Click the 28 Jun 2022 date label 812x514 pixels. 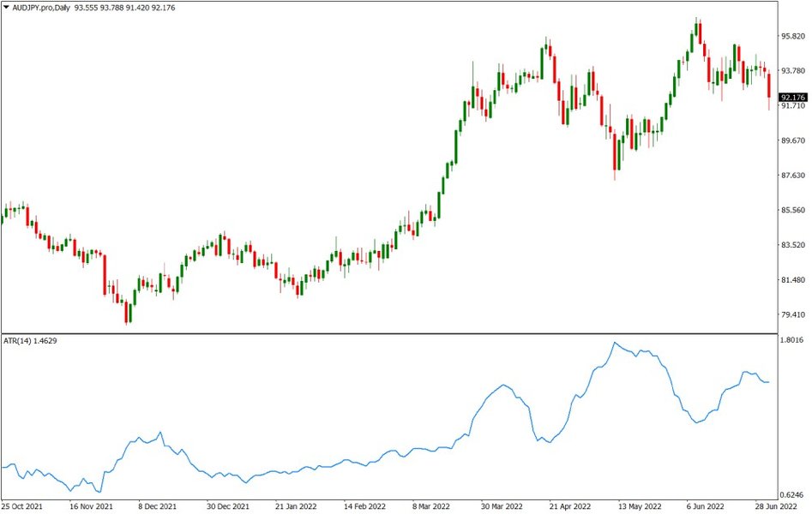pos(776,505)
